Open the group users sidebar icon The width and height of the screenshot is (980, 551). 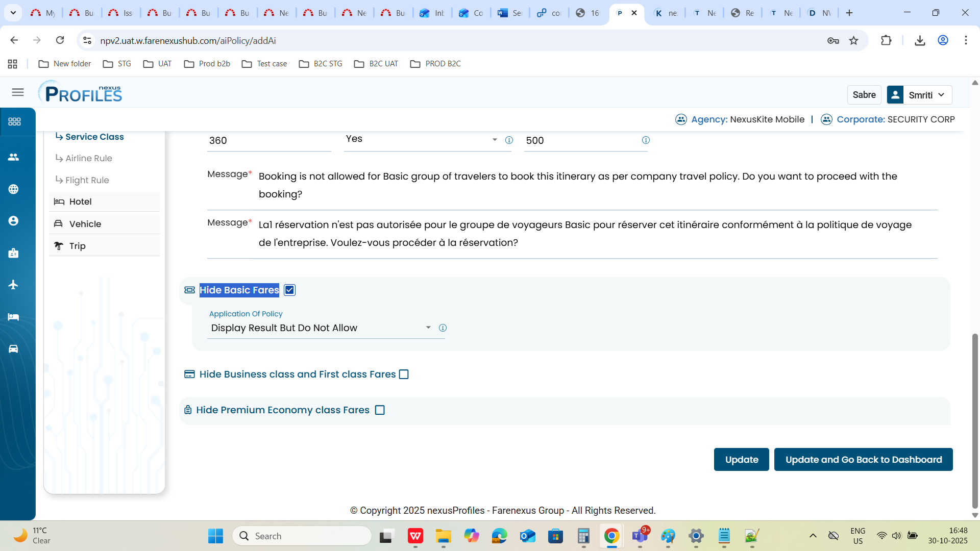[x=14, y=157]
